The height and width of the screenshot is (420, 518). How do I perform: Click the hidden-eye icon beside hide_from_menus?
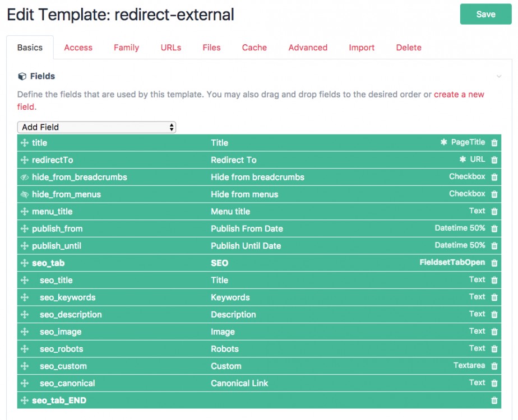[x=24, y=194]
